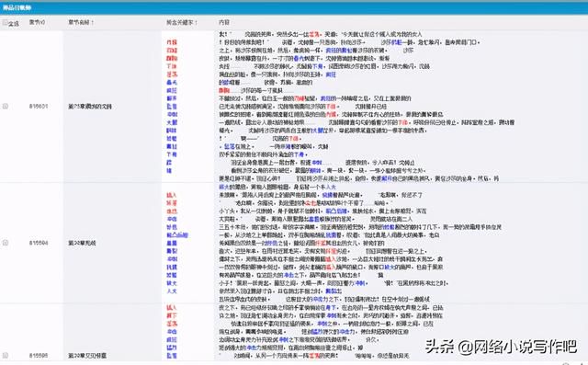Open the long underlined blue keyword in middle row

[177, 235]
